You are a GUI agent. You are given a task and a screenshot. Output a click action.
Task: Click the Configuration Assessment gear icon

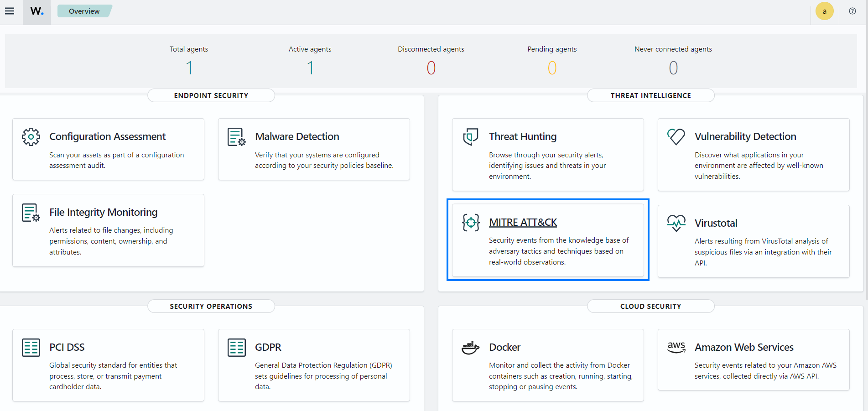tap(31, 137)
